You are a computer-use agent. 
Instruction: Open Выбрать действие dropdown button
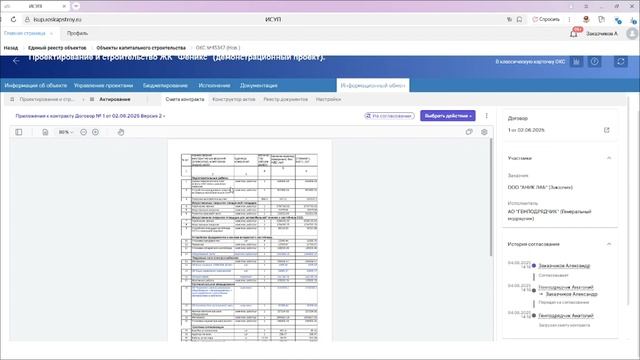tap(448, 116)
